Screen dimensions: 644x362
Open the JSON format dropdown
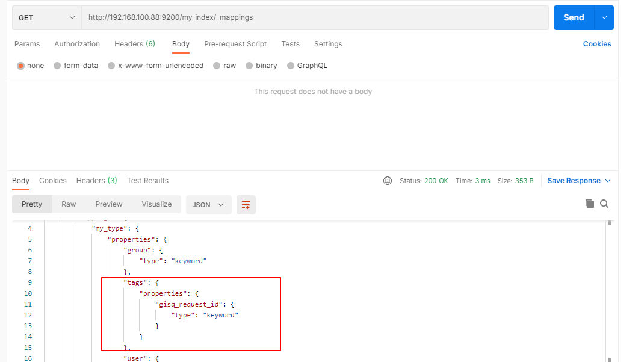(208, 205)
